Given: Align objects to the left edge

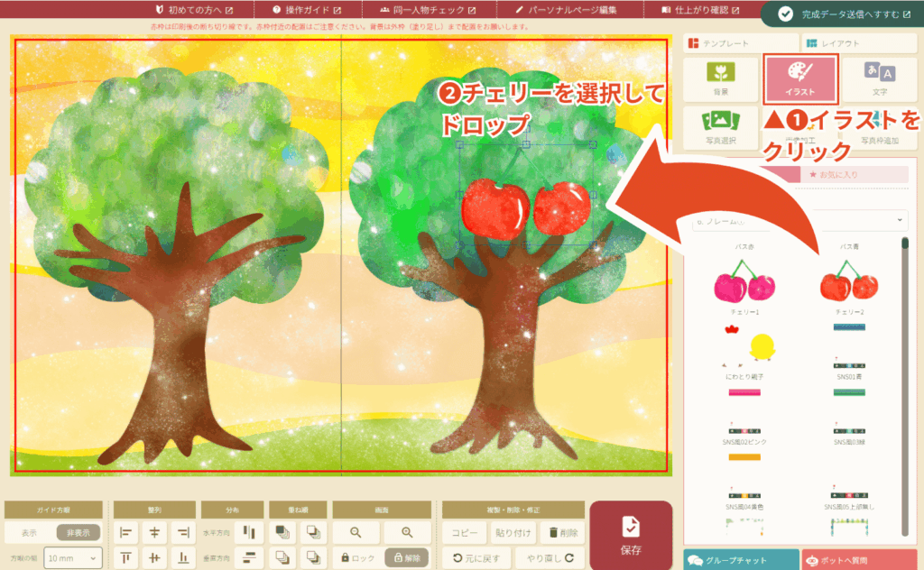Looking at the screenshot, I should point(125,533).
